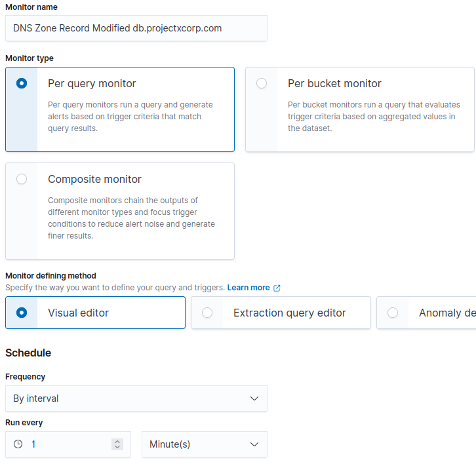Select the Anomaly detector radio option
This screenshot has height=464, width=476.
[x=393, y=313]
